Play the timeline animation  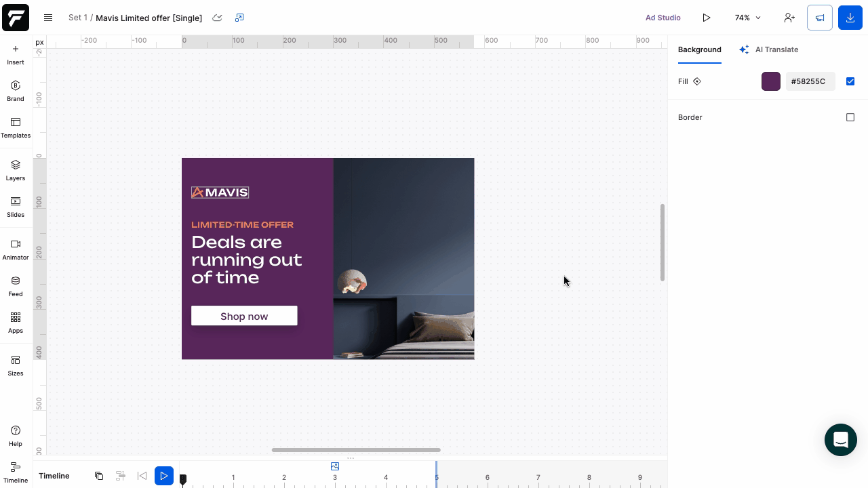163,476
